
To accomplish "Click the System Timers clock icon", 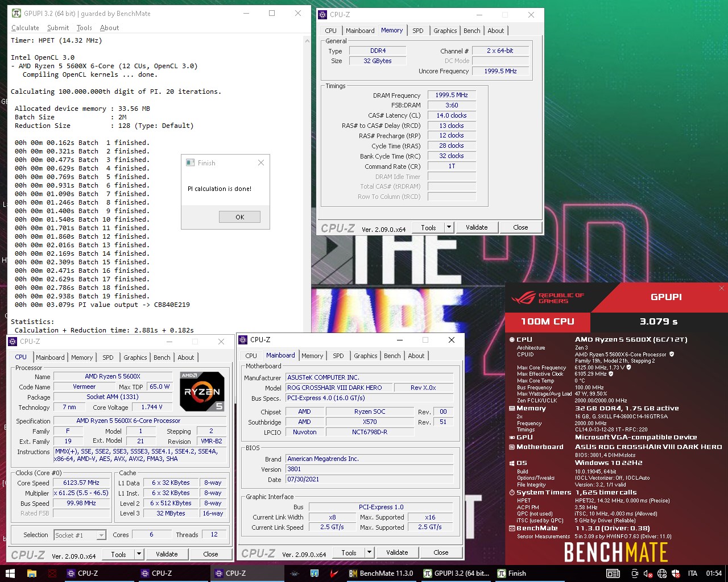I will 512,492.
